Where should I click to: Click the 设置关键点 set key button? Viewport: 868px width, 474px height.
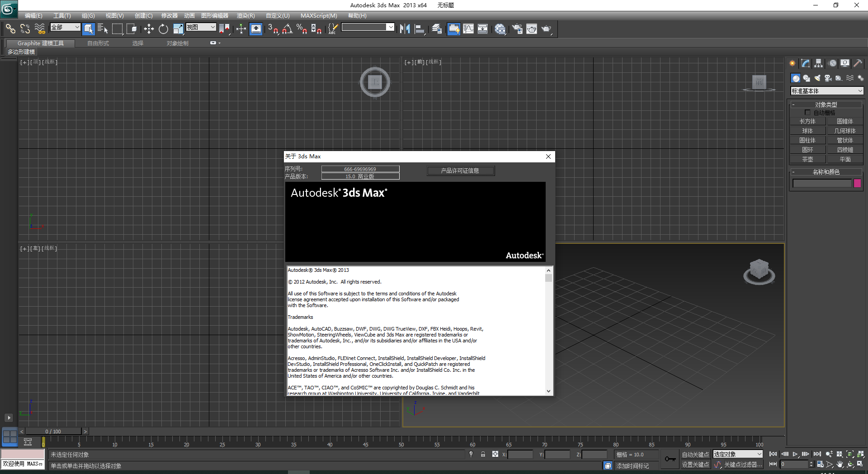click(x=695, y=465)
